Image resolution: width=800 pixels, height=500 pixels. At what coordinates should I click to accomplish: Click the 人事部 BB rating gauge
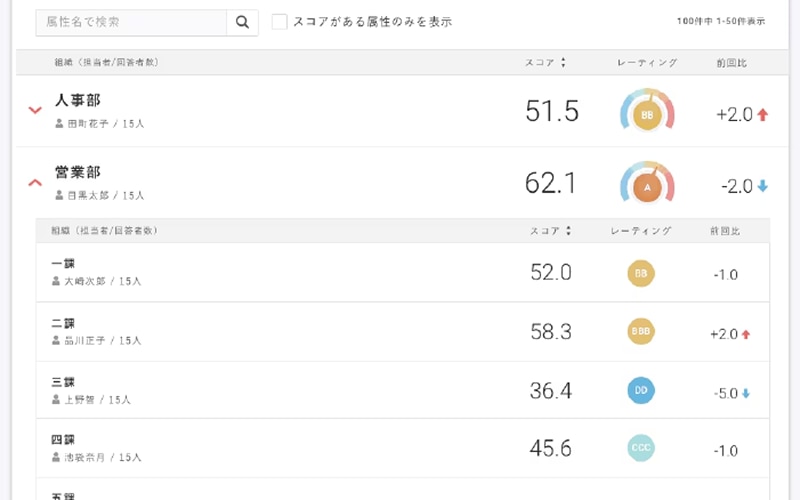click(x=647, y=110)
